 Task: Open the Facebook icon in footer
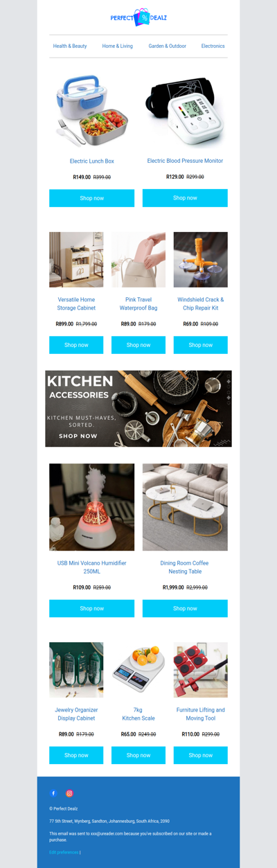[x=53, y=793]
